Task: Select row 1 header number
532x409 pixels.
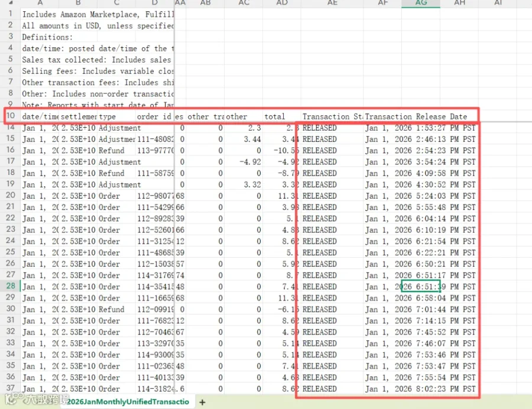Action: 11,14
